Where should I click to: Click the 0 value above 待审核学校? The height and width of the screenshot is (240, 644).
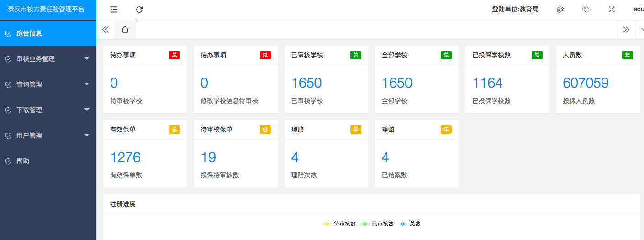114,83
